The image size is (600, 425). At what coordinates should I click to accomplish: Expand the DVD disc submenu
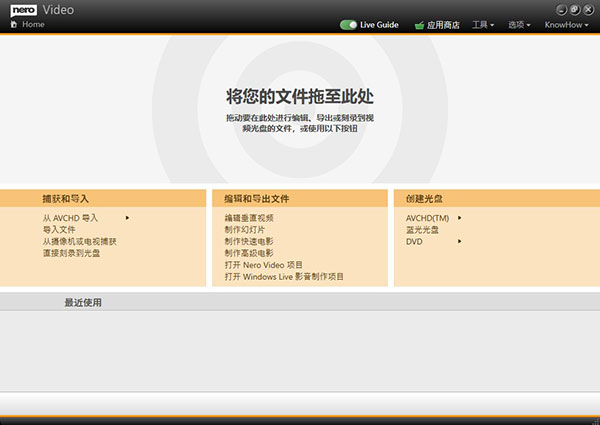coord(415,241)
